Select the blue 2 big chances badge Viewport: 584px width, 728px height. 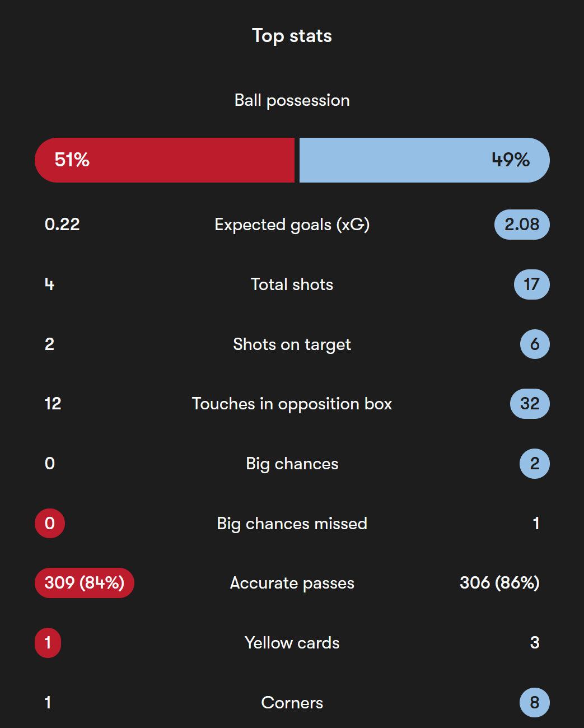click(x=535, y=464)
